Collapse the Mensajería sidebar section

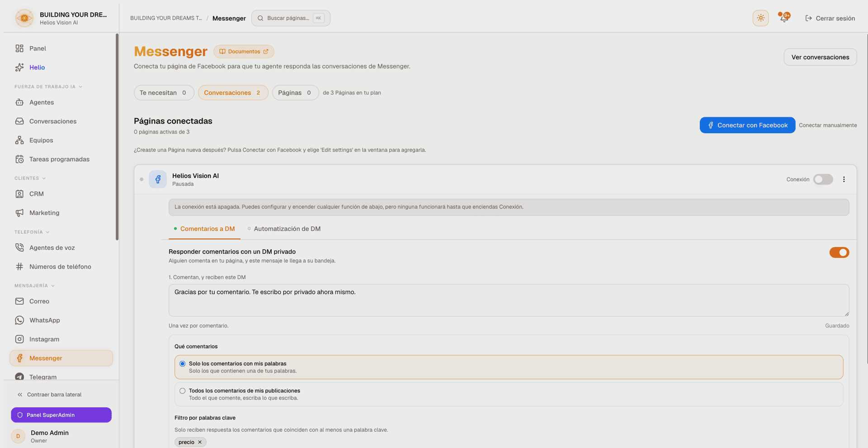[x=35, y=286]
